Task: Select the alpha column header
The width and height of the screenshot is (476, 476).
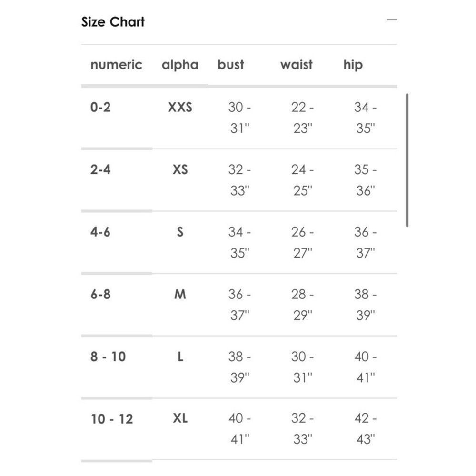Action: tap(180, 65)
